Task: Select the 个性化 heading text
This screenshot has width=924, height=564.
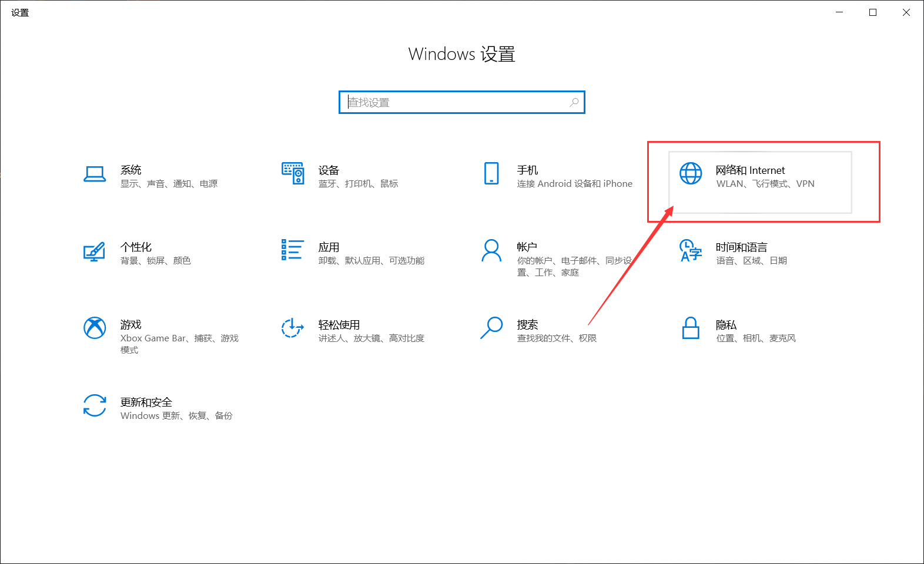Action: point(136,247)
